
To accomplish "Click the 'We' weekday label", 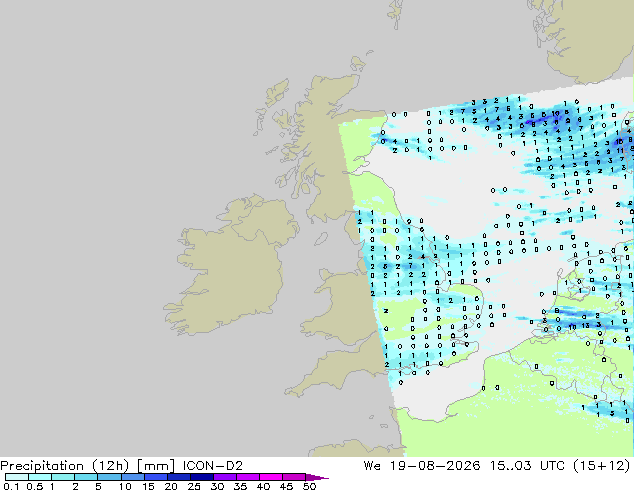I will [x=372, y=466].
